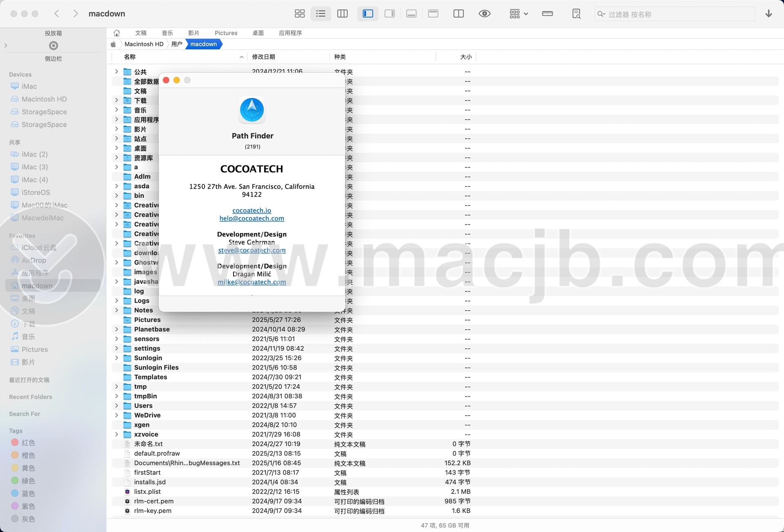Click the path ruler toolbar icon
The image size is (784, 532).
coord(547,13)
